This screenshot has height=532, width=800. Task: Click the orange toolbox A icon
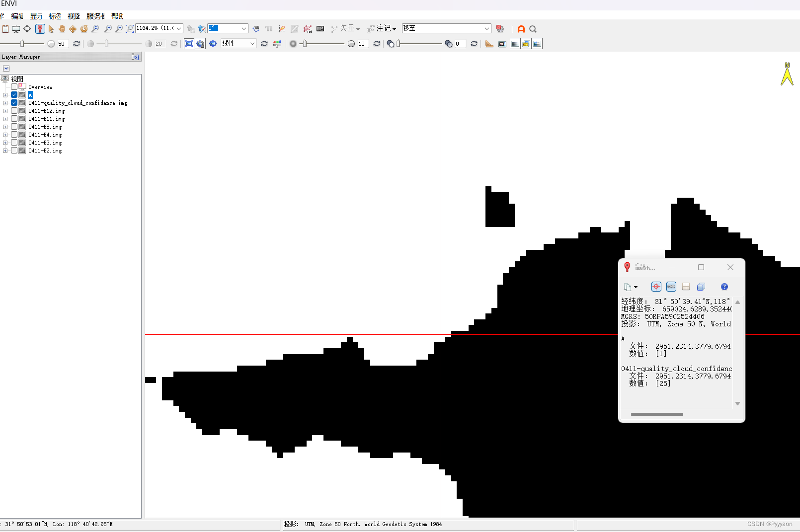tap(521, 29)
